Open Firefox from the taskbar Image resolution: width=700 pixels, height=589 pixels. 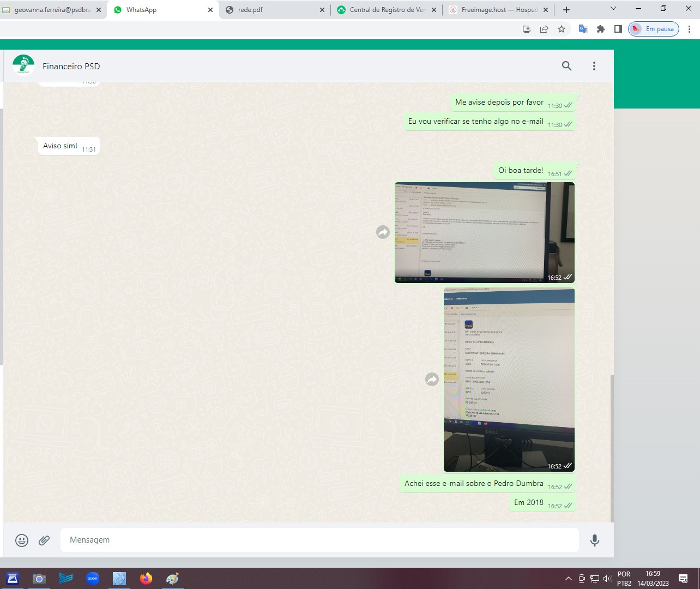pyautogui.click(x=146, y=579)
